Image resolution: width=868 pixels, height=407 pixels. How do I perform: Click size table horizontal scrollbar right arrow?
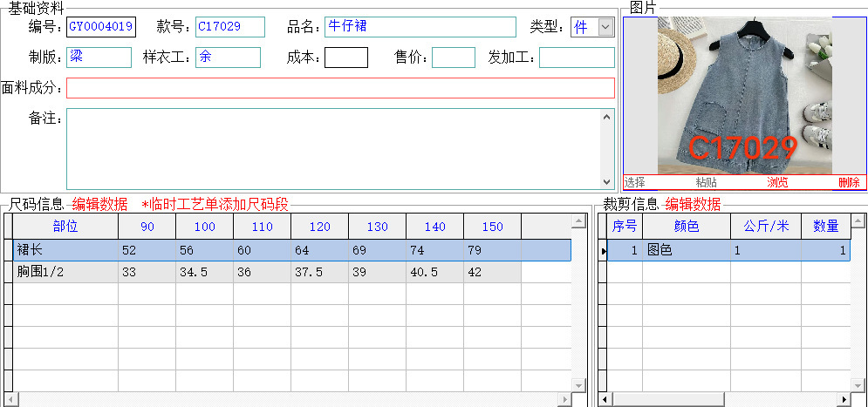[564, 399]
